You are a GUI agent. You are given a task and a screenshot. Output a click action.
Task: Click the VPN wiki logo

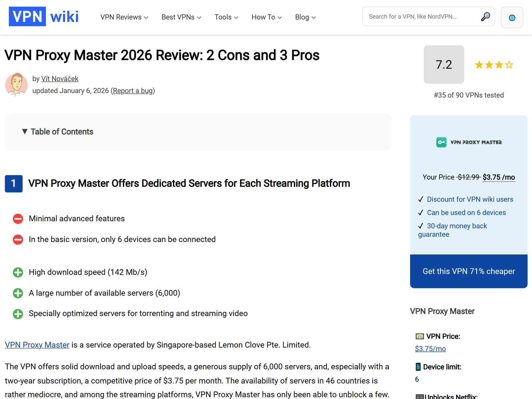click(x=44, y=17)
